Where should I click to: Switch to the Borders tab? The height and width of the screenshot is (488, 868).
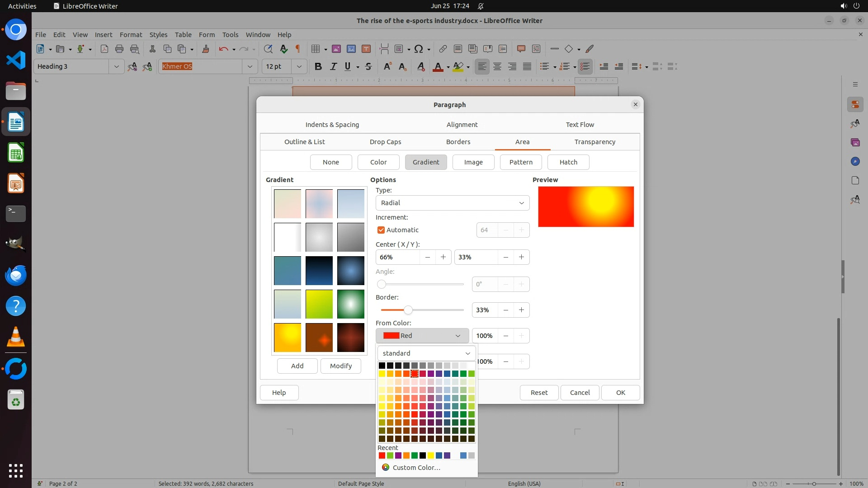coord(458,142)
